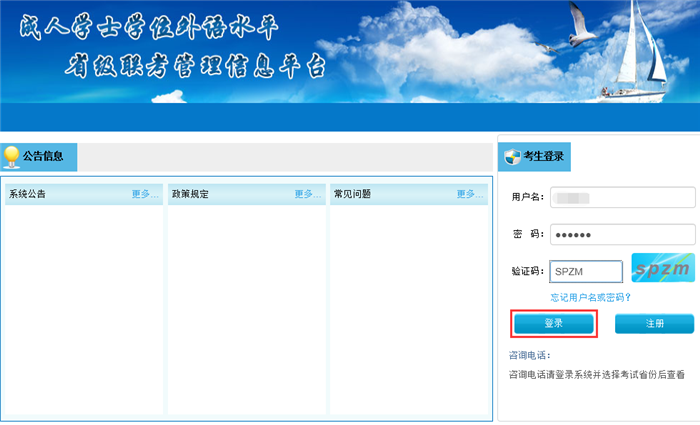This screenshot has width=700, height=425.
Task: Open the 忘记用户名或密码 link
Action: 590,297
